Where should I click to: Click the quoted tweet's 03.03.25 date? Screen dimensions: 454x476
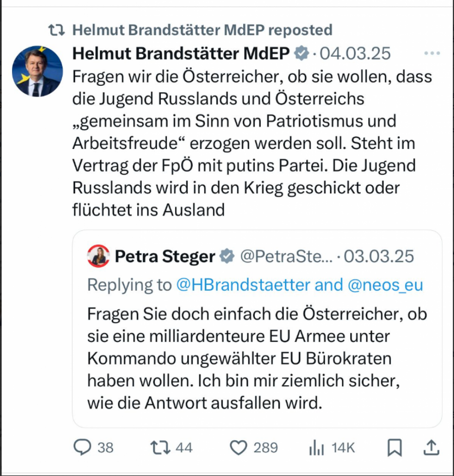coord(379,256)
